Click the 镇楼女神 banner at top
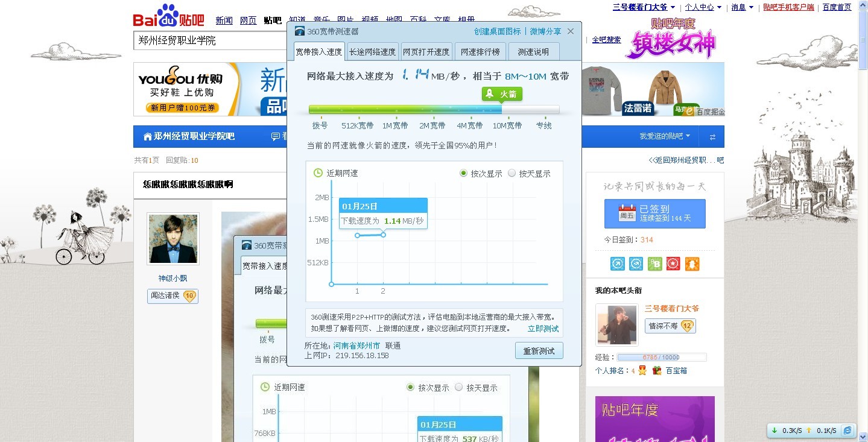868x442 pixels. (x=671, y=39)
